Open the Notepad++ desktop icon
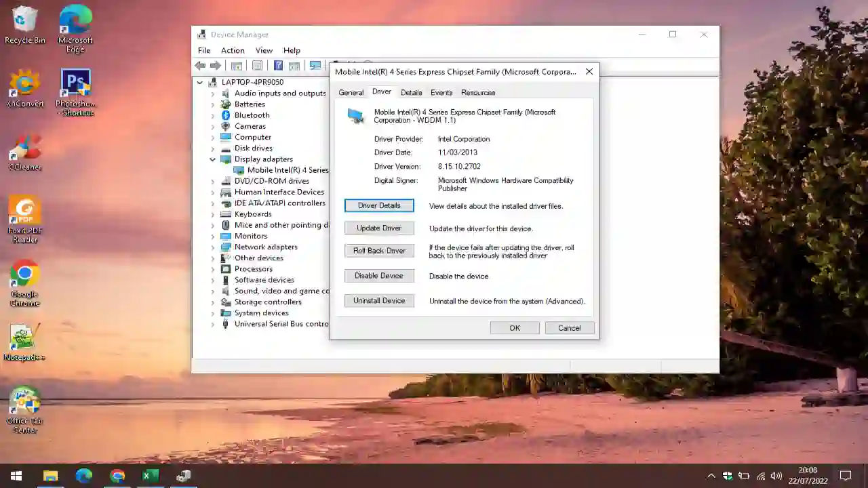Screen dimensions: 868x488 (25, 342)
